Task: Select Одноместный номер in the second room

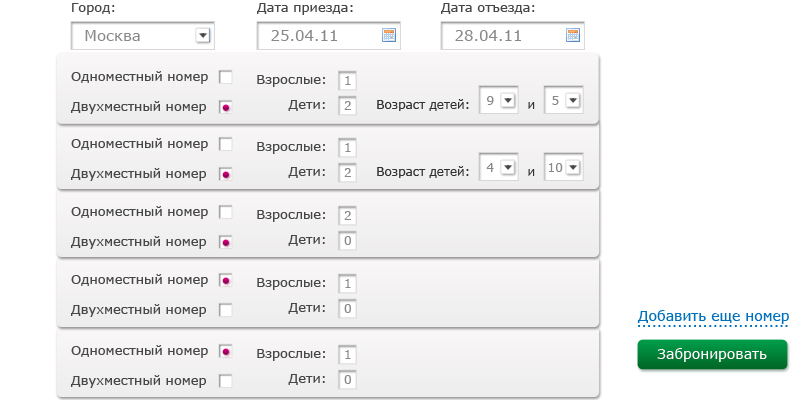Action: tap(226, 144)
